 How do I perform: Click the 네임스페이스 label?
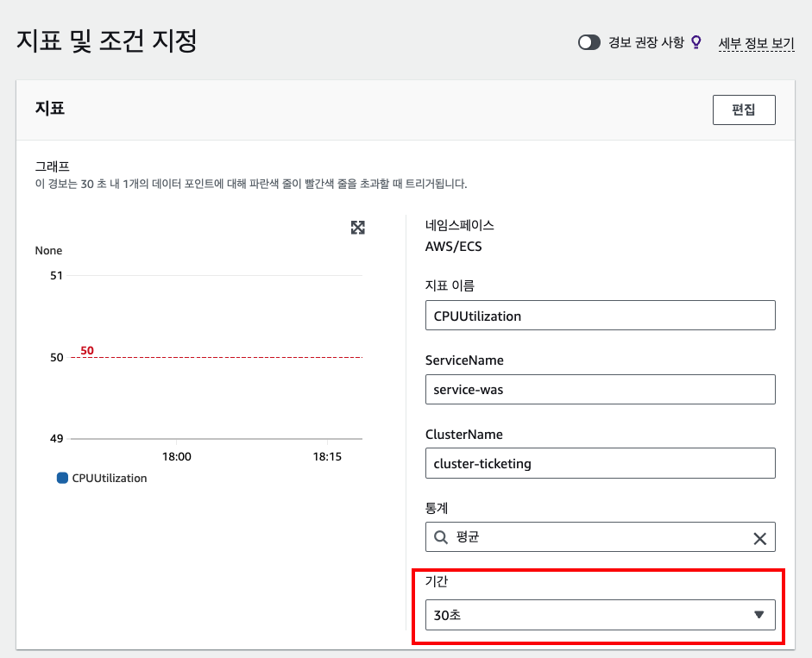459,225
